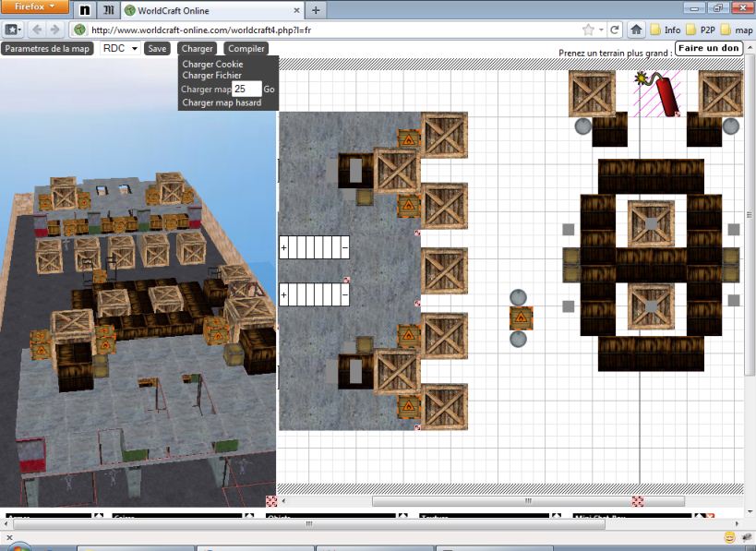Choose Charger Fichier from the menu

tap(211, 75)
